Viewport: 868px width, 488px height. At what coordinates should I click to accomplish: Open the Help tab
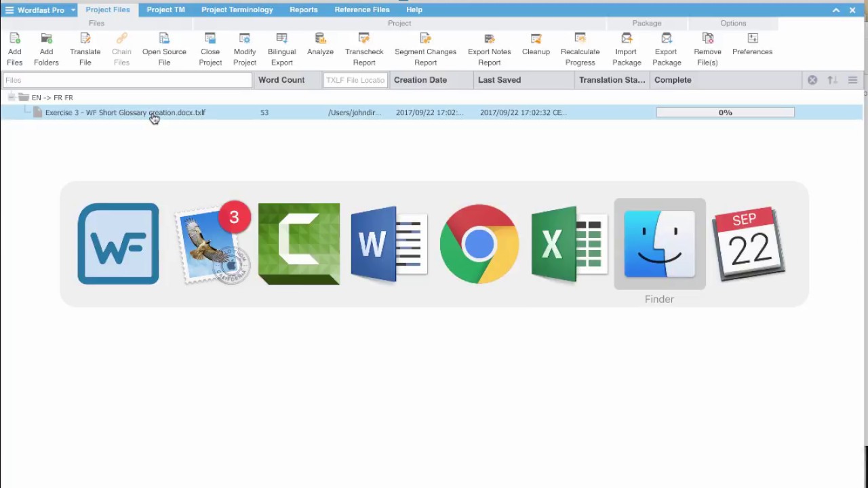pyautogui.click(x=414, y=10)
